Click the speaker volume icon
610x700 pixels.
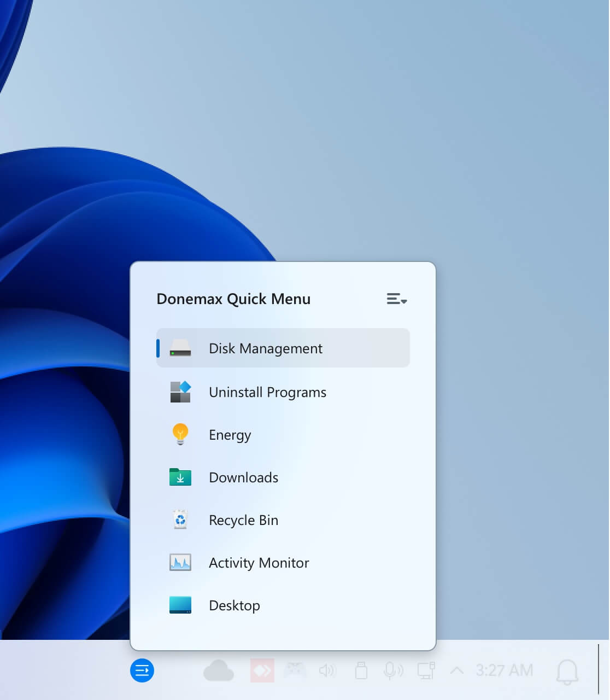pyautogui.click(x=327, y=670)
